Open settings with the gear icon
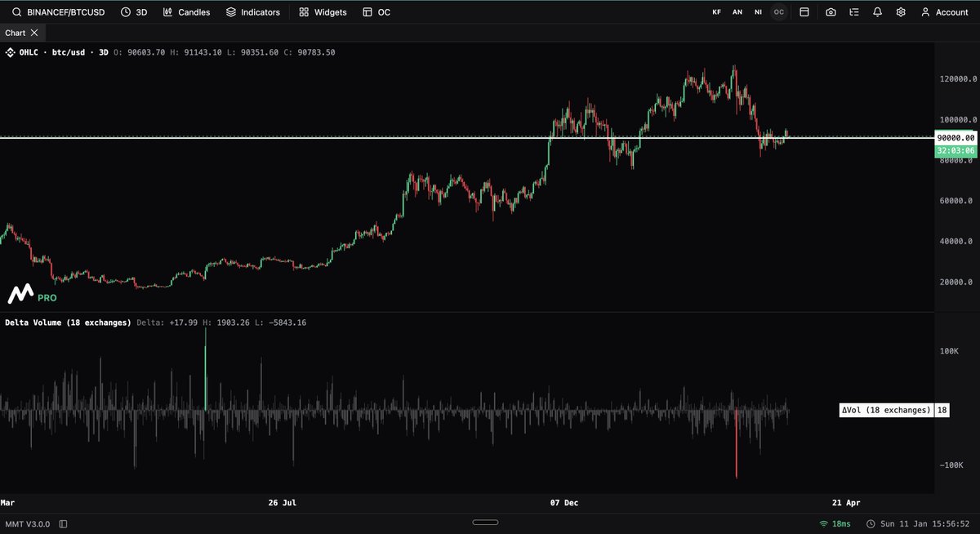 [x=901, y=12]
